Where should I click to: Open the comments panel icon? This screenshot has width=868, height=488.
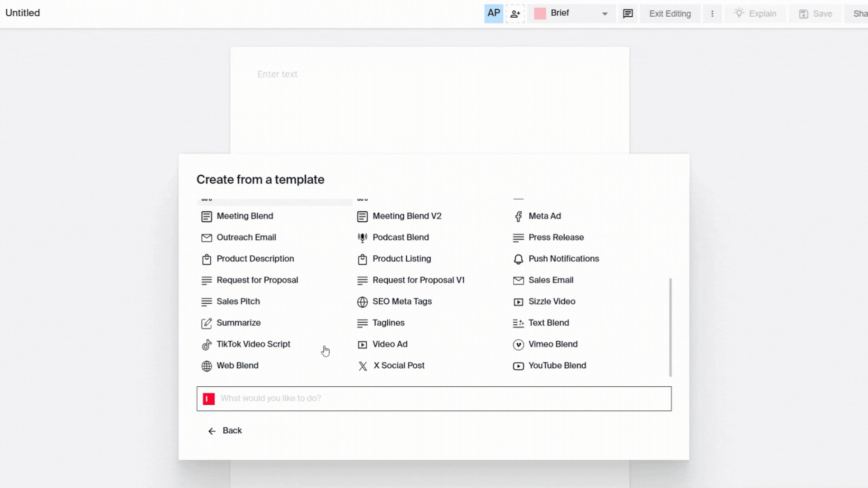coord(627,14)
